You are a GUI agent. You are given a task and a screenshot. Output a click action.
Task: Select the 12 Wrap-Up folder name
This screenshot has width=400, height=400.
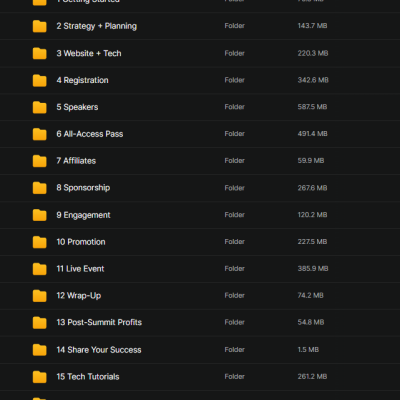[x=79, y=296]
